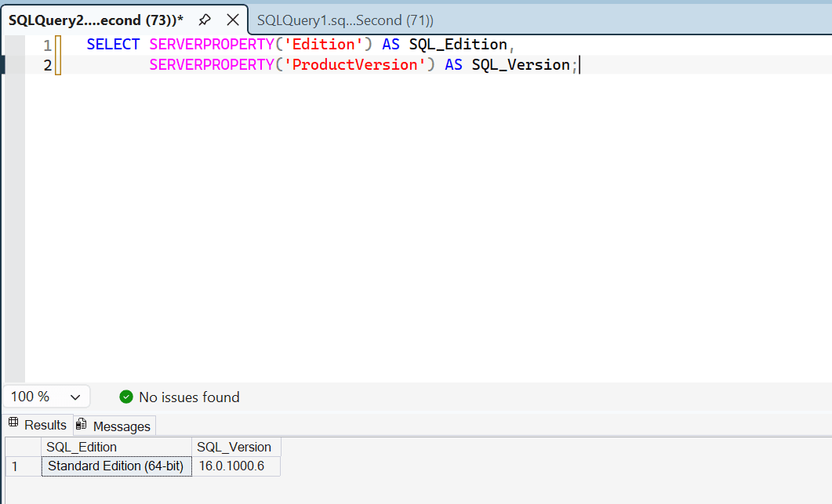Click the green No issues check icon
Image resolution: width=832 pixels, height=504 pixels.
[x=126, y=397]
